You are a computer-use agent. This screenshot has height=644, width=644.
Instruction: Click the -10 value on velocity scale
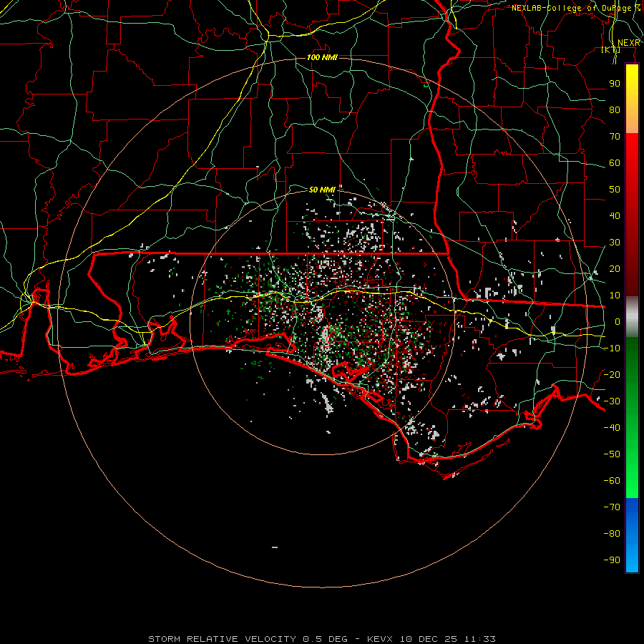(x=612, y=348)
